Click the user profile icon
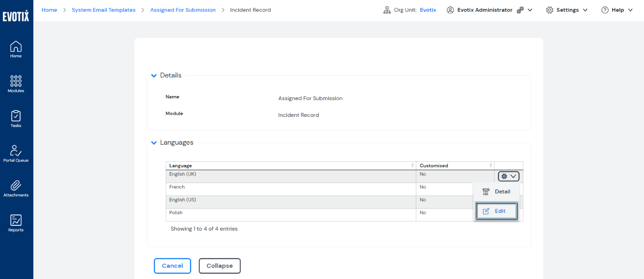This screenshot has width=644, height=279. coord(450,10)
